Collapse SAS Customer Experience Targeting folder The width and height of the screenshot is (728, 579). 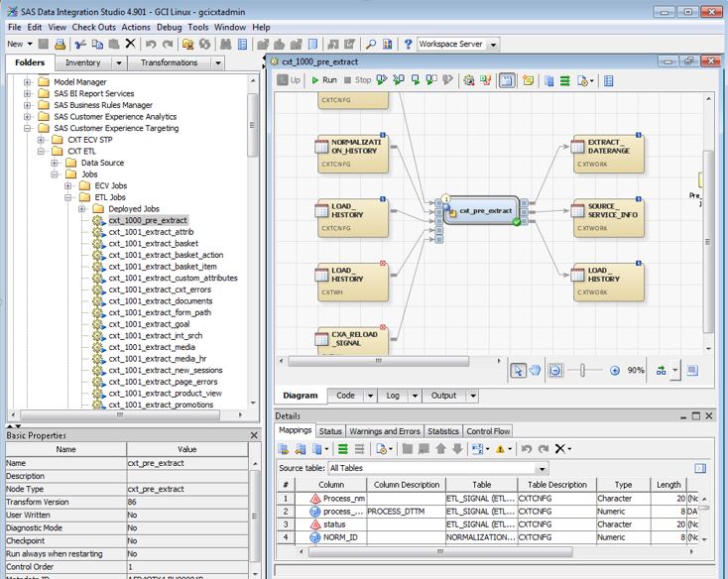28,128
